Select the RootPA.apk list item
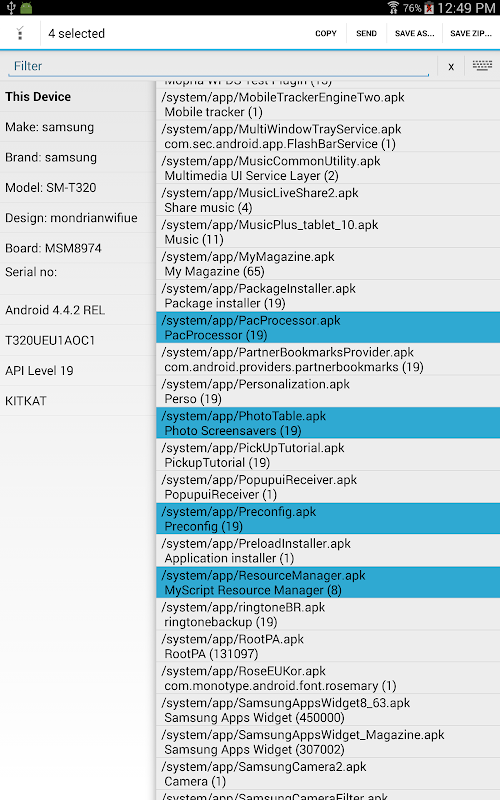Image resolution: width=500 pixels, height=800 pixels. click(x=328, y=646)
